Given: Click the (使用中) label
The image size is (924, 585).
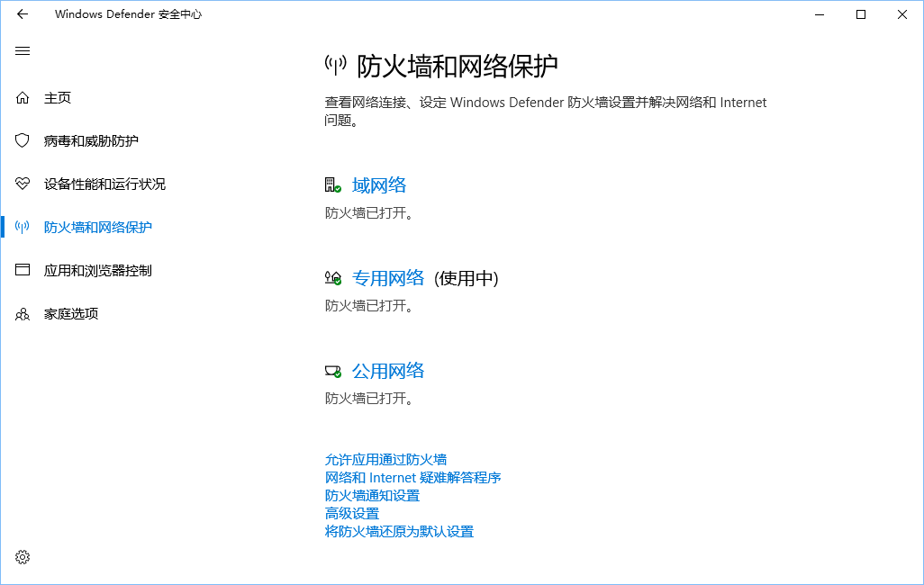Looking at the screenshot, I should [x=467, y=278].
